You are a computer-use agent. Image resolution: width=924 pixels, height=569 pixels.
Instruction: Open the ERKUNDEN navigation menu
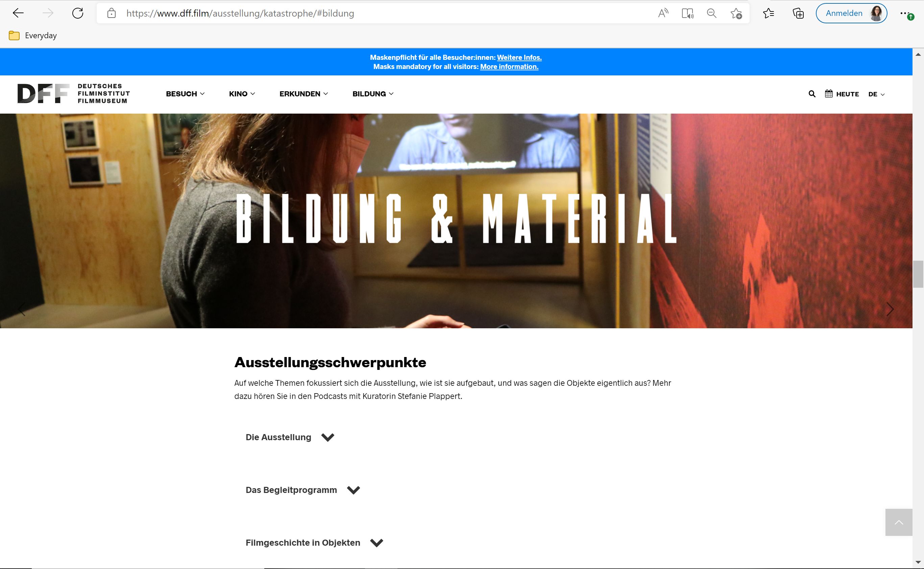(304, 94)
